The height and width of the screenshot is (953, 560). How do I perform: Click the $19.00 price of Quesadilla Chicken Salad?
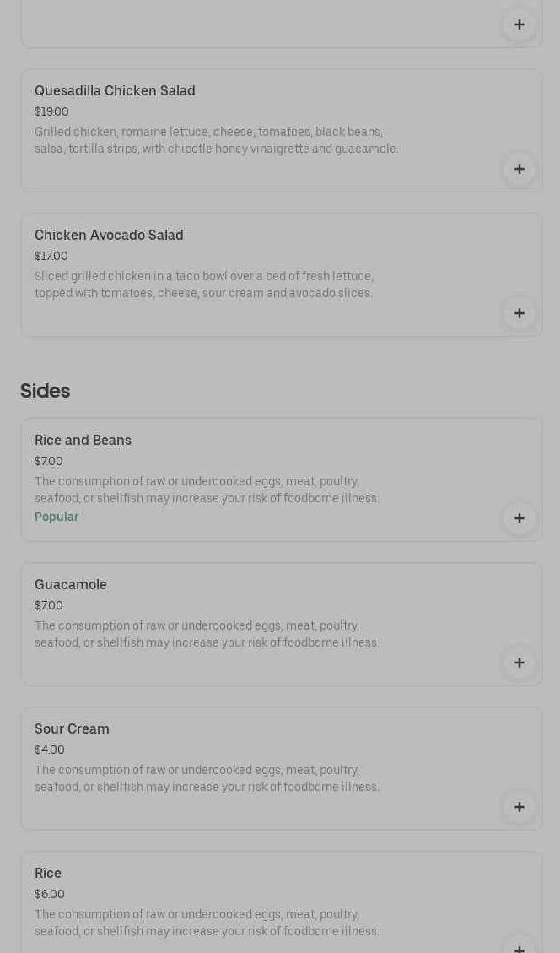pos(51,111)
